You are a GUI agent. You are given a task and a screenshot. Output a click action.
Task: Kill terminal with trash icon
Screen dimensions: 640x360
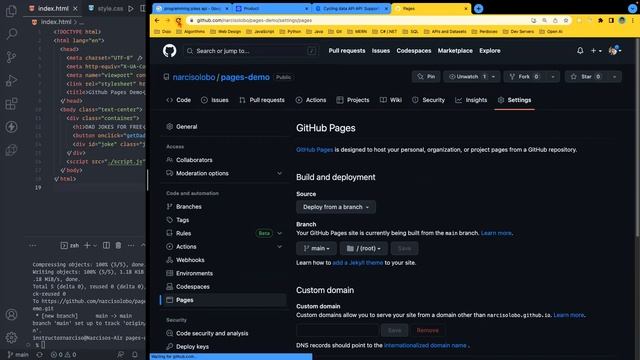118,245
